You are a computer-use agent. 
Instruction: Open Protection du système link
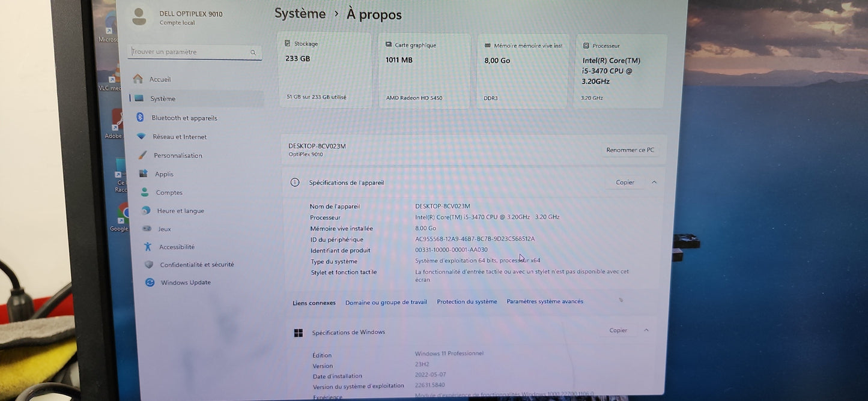tap(467, 301)
